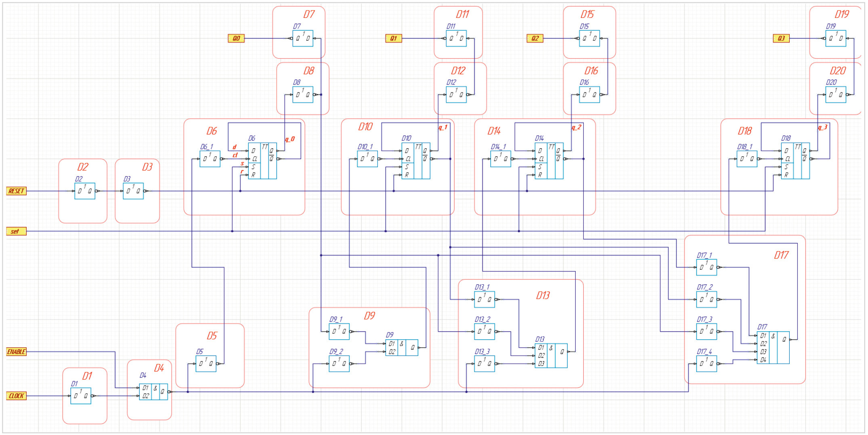Select the D7 output buffer element

303,38
